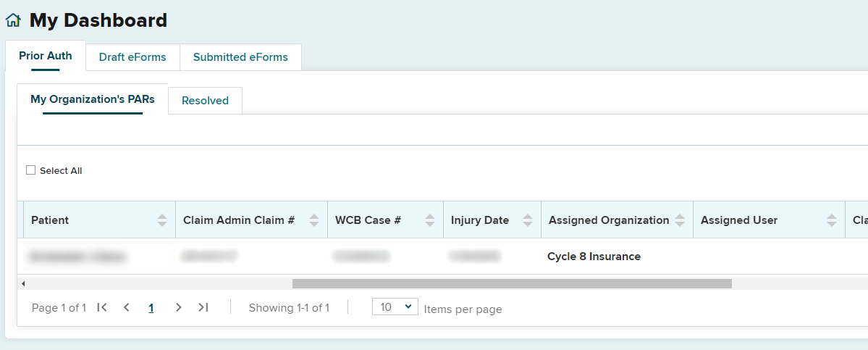Open the items per page dropdown
868x350 pixels.
395,307
